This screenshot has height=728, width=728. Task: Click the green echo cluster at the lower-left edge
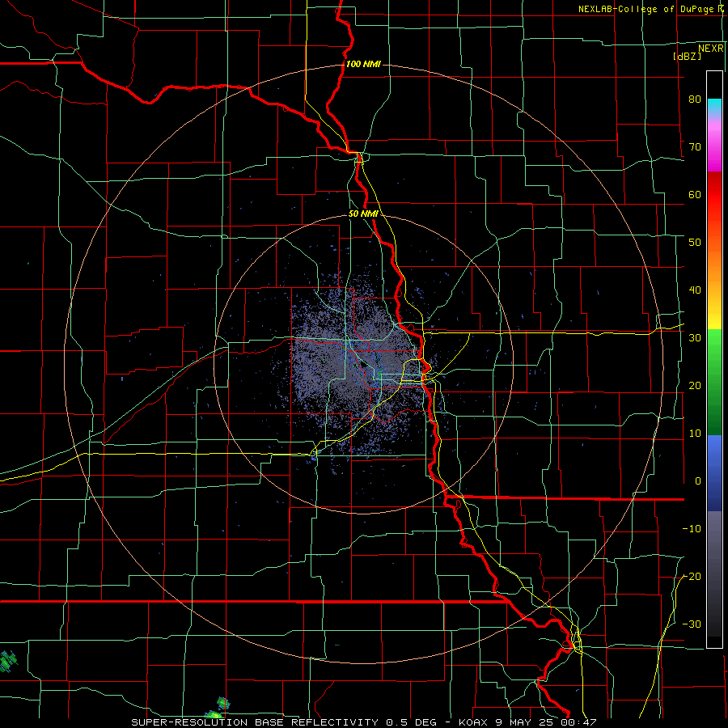coord(7,662)
